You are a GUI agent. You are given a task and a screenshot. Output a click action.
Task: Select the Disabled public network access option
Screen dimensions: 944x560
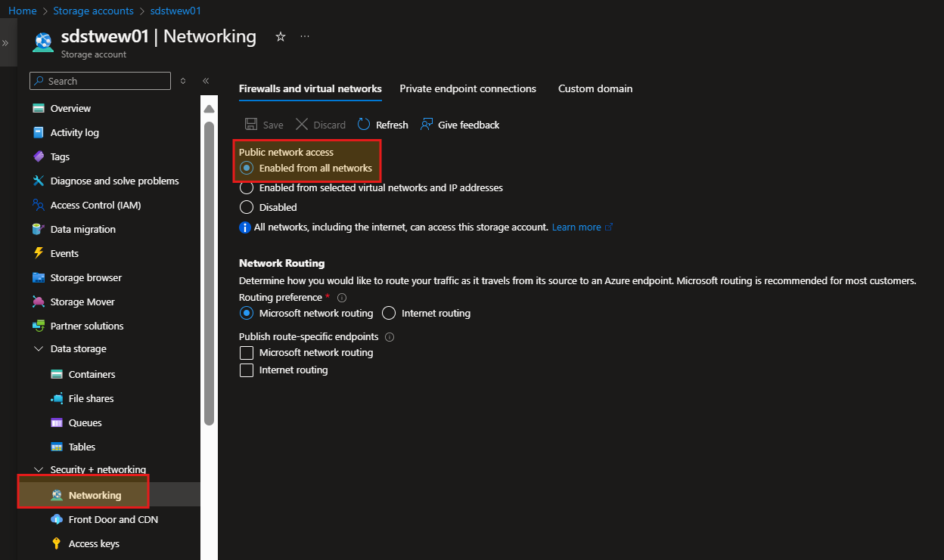(247, 207)
